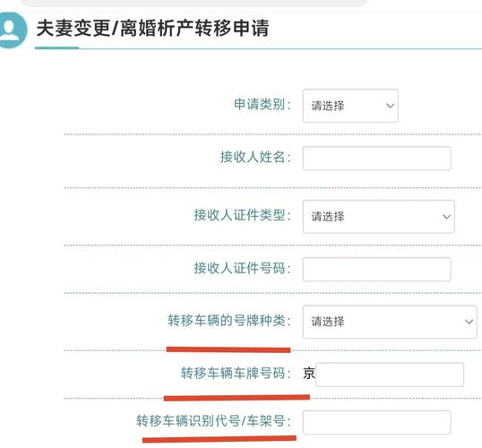Open the 申请类别 dropdown showing 请选择
The image size is (482, 448).
point(350,106)
